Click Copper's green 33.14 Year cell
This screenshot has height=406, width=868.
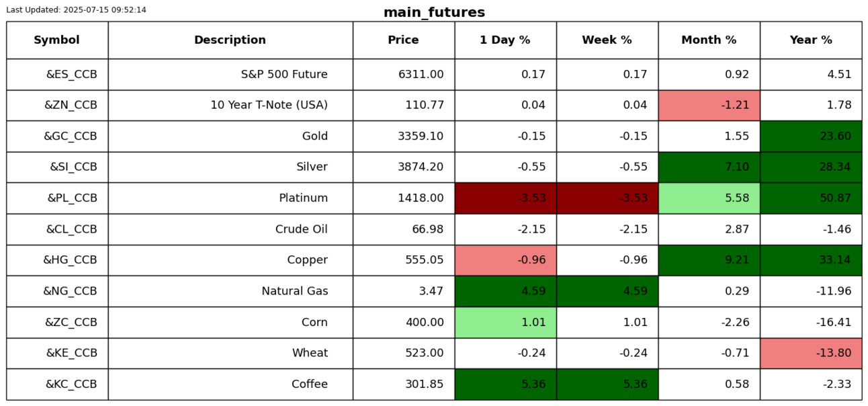click(x=811, y=260)
